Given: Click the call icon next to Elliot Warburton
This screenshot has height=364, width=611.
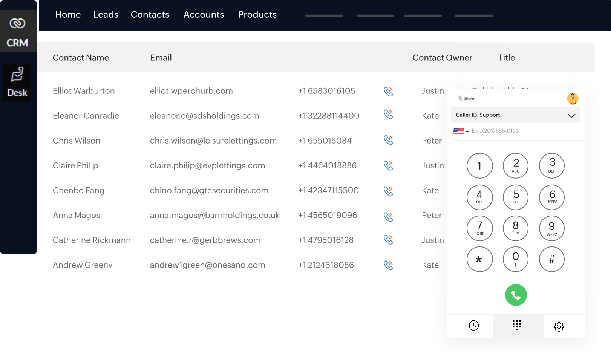Looking at the screenshot, I should [388, 91].
